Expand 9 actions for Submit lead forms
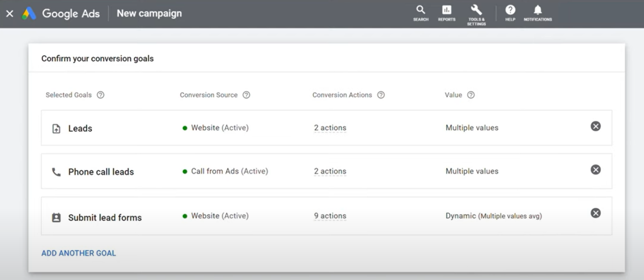644x280 pixels. click(330, 216)
